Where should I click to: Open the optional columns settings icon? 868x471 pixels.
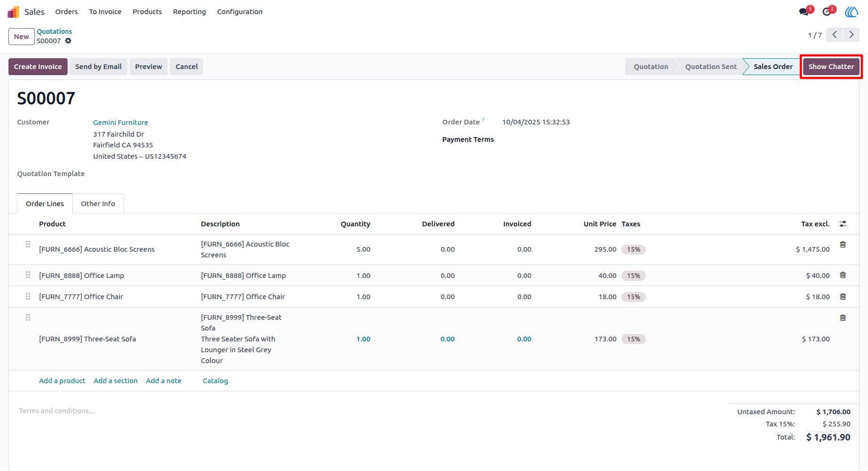843,224
